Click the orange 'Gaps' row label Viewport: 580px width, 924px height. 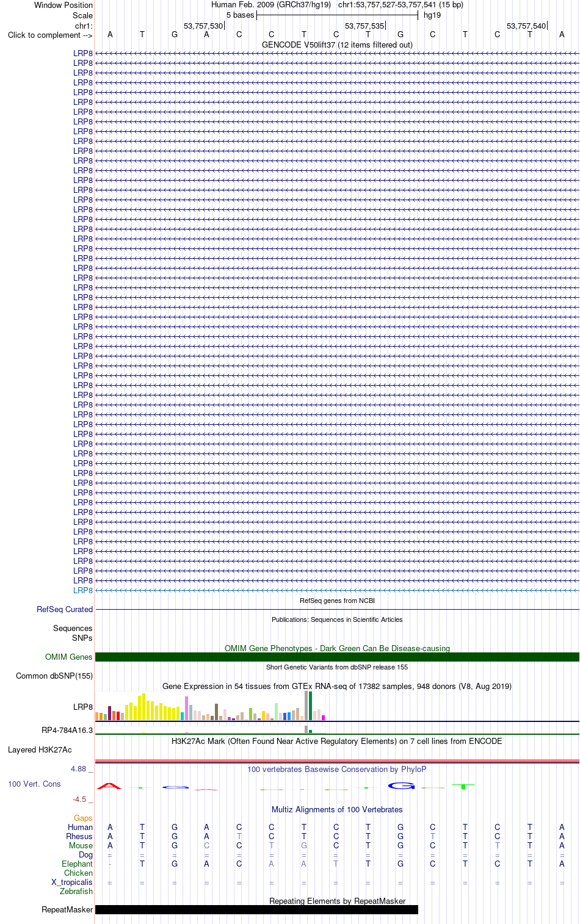(x=83, y=818)
